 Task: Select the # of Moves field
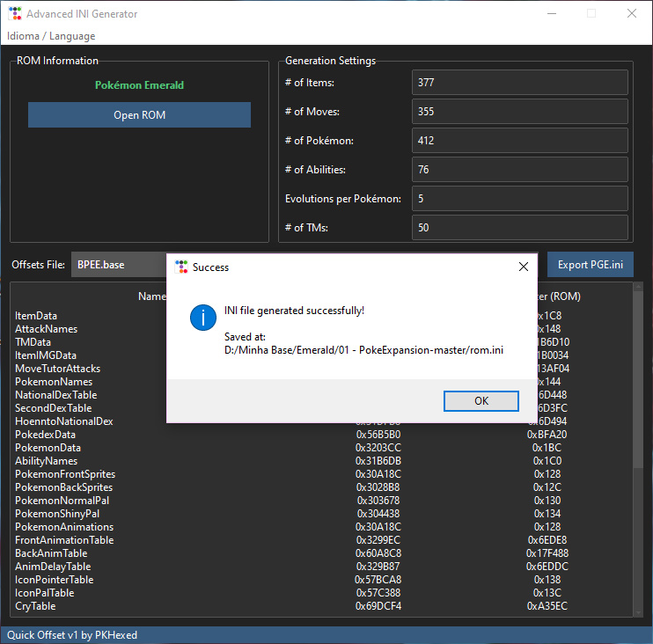point(519,112)
